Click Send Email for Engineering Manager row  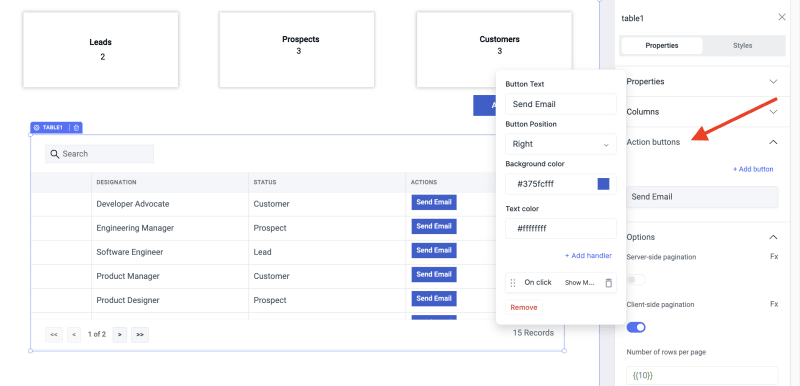(434, 226)
